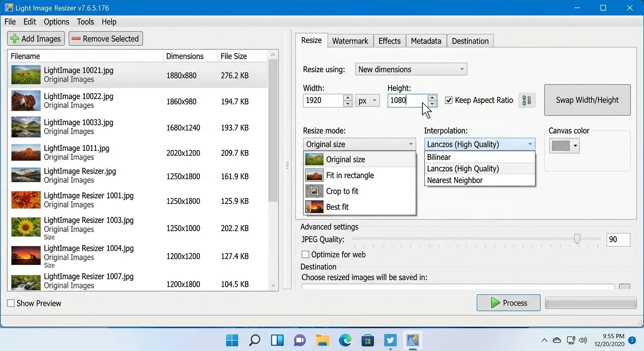Switch to the Metadata tab

426,41
